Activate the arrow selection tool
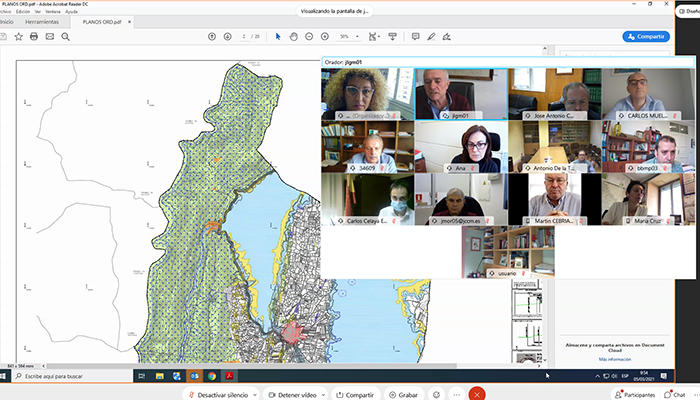 click(278, 36)
